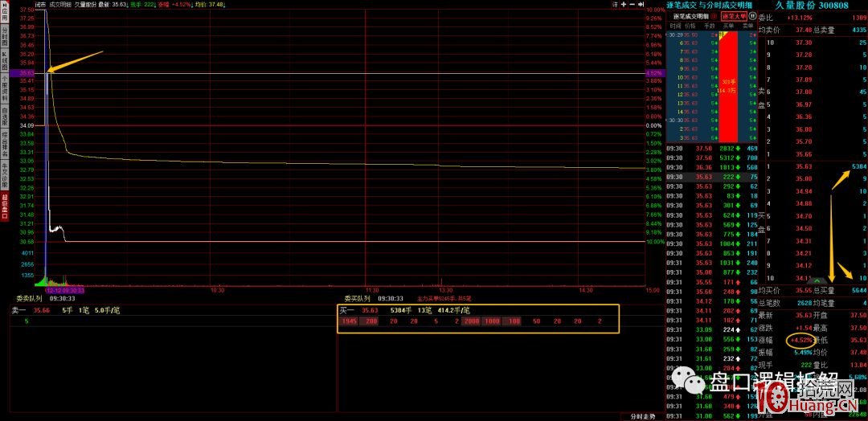Open the 个股资料 sidebar tab

click(x=5, y=88)
